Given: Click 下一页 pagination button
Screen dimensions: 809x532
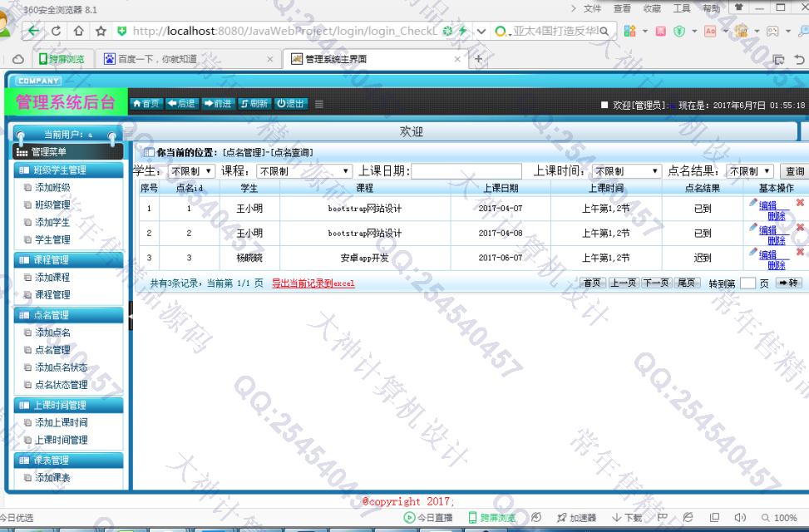Looking at the screenshot, I should (x=656, y=283).
